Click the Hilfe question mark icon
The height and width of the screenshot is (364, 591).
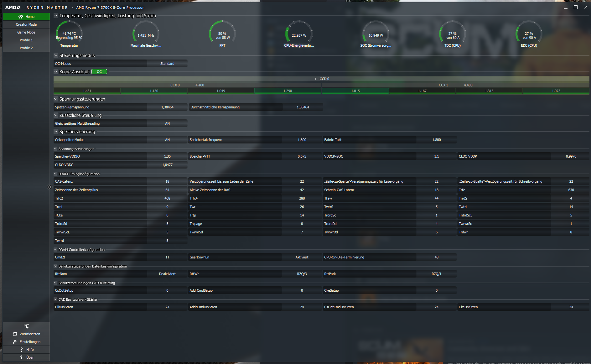point(21,350)
